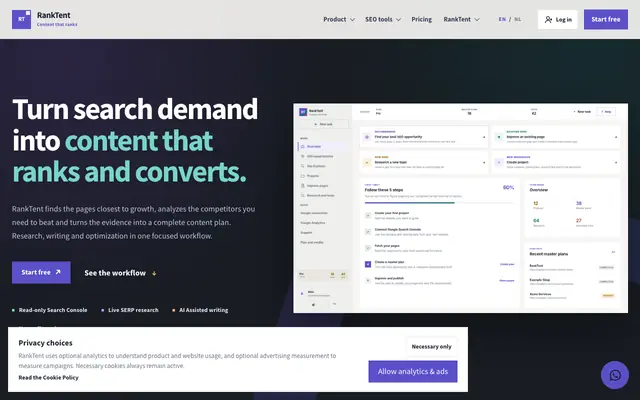Screen dimensions: 640x400
Task: Tick Fetch your pages step checkbox
Action: [368, 248]
